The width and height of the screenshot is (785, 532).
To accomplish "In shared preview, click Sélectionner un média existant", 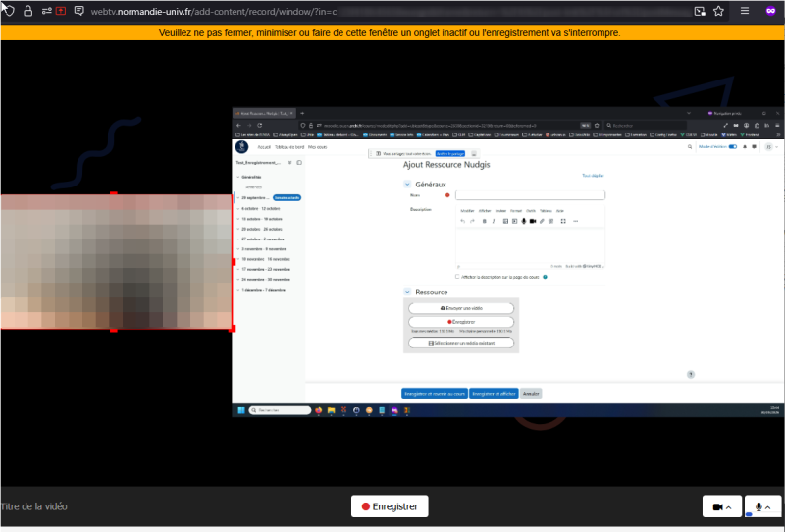I will coord(461,343).
